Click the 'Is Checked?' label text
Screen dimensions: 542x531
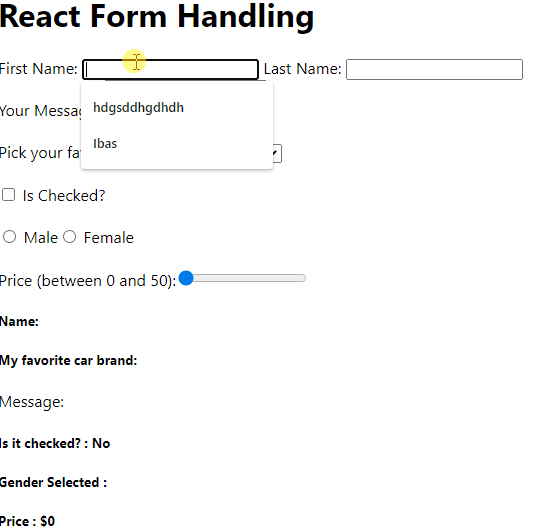click(x=64, y=196)
